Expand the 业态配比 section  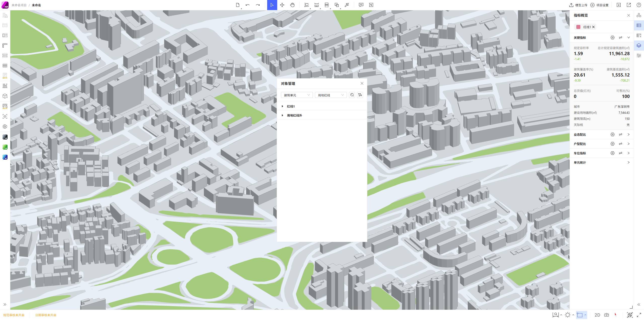[628, 134]
